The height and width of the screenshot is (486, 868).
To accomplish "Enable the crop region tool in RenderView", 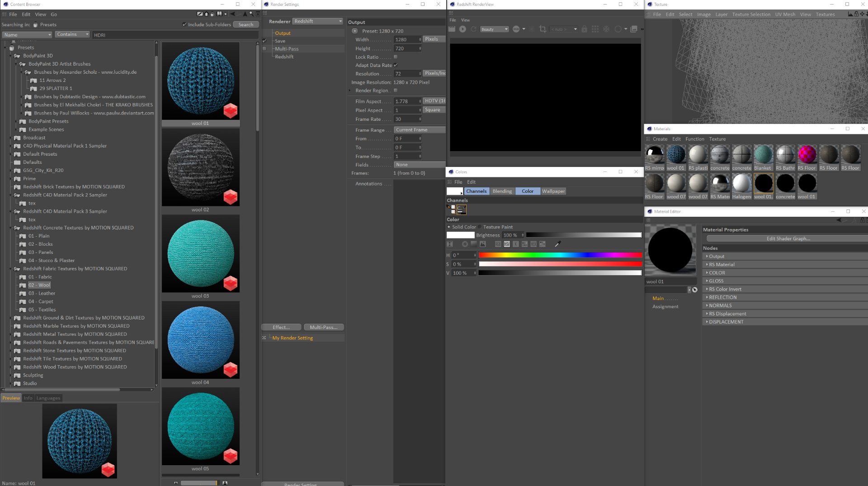I will pyautogui.click(x=543, y=29).
